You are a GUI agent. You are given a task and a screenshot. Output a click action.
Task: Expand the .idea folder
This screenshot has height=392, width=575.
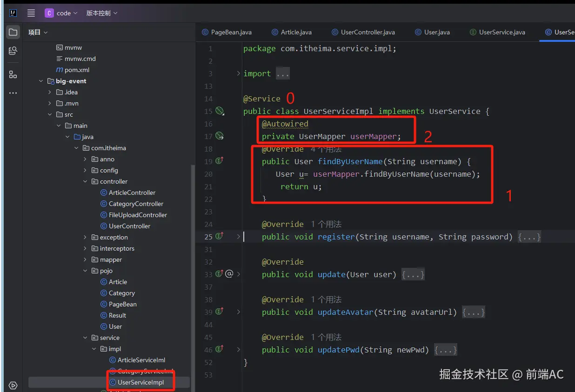point(50,92)
